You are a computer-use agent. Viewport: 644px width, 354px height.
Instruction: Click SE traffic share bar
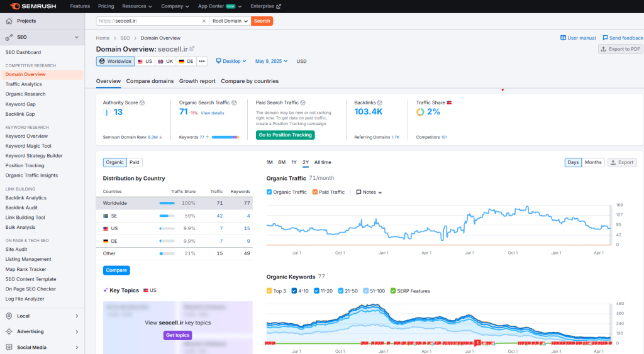167,216
